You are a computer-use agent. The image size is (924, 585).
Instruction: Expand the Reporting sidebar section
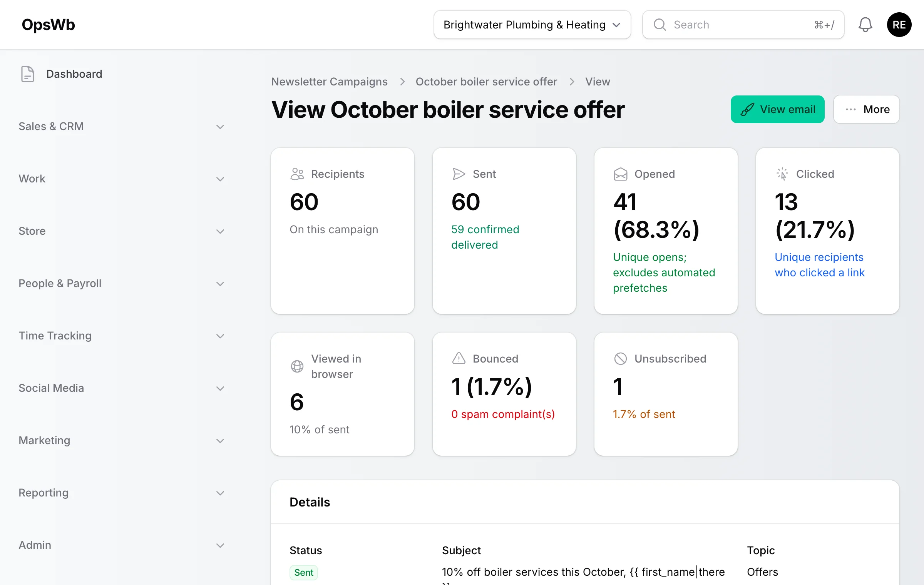[x=122, y=493]
